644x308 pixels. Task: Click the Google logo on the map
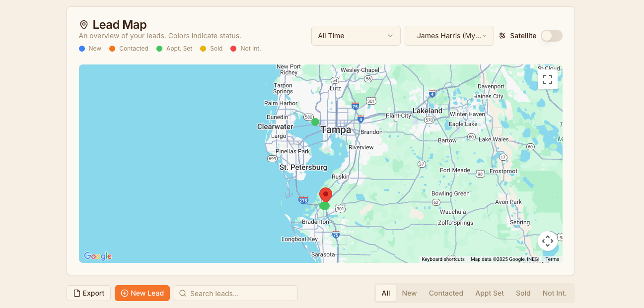98,256
